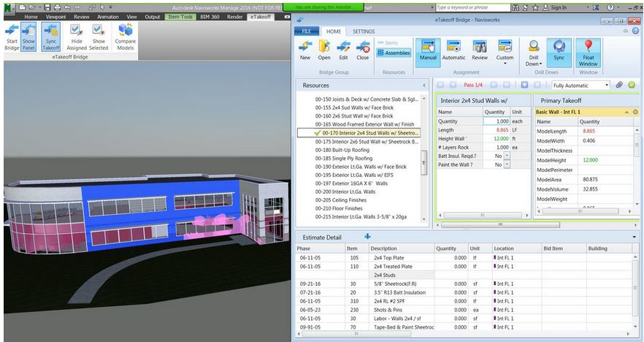Viewport: 644px width, 342px height.
Task: Open the help question mark icon
Action: coord(610,7)
